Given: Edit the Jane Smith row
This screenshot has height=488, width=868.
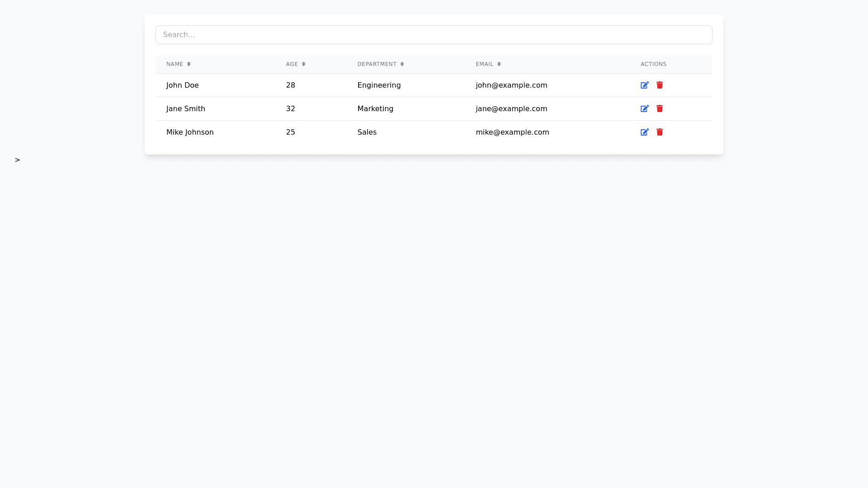Looking at the screenshot, I should tap(644, 109).
